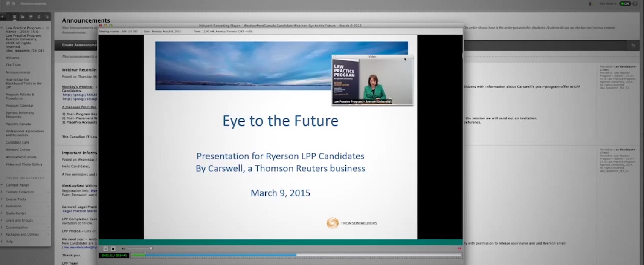The image size is (644, 265).
Task: Click the volume speaker icon in player
Action: point(123,248)
